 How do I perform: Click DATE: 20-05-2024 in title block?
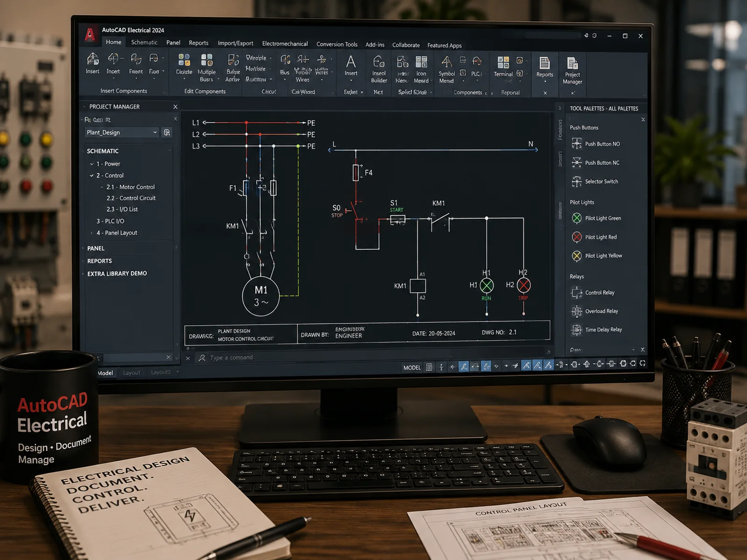[x=434, y=334]
